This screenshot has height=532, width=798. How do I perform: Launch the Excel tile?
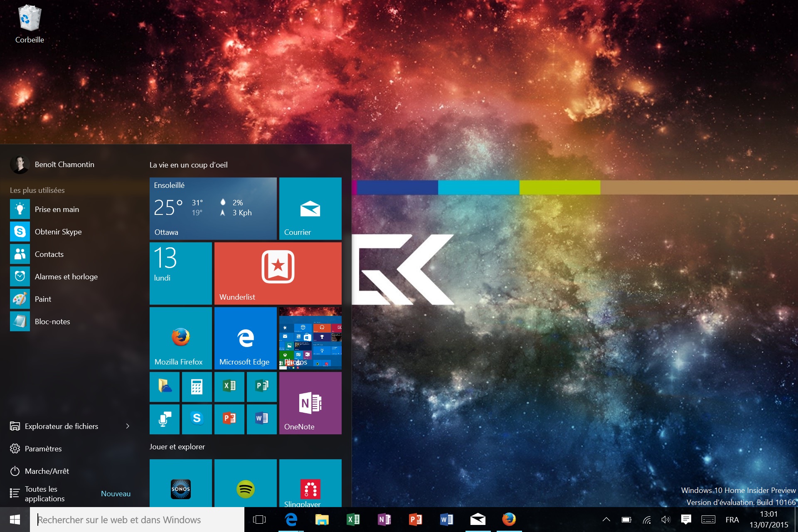(x=229, y=387)
